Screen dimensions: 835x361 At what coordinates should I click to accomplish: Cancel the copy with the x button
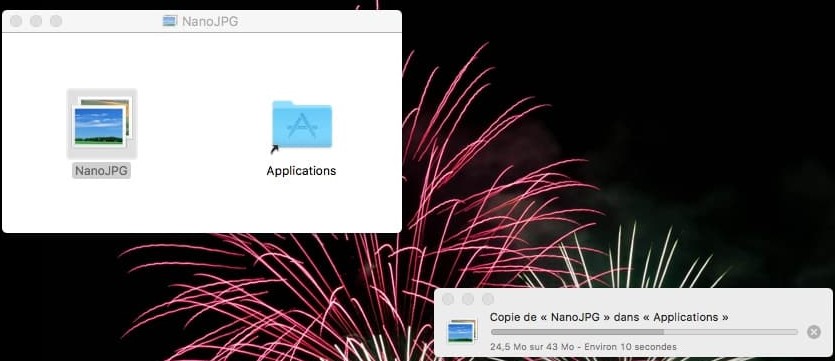(814, 332)
